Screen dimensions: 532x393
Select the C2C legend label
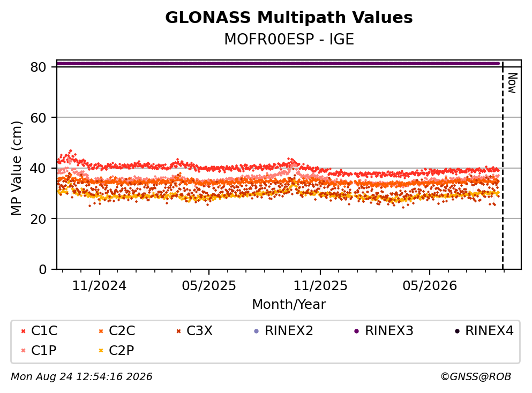pyautogui.click(x=122, y=330)
